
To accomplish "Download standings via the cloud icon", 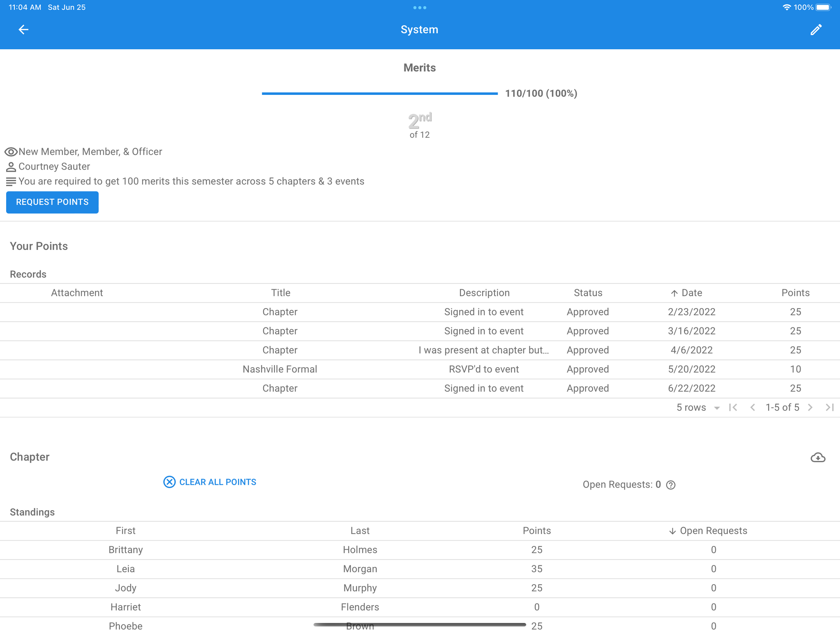I will tap(818, 458).
